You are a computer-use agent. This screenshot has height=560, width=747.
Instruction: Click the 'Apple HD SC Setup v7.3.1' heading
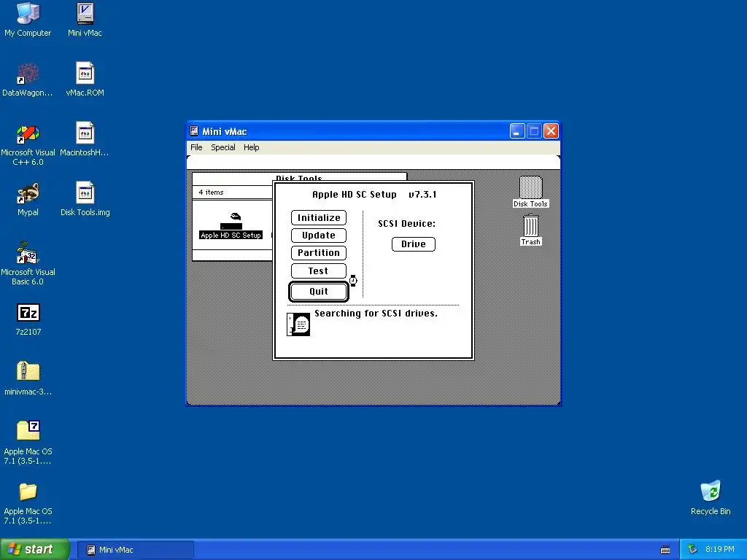tap(374, 194)
